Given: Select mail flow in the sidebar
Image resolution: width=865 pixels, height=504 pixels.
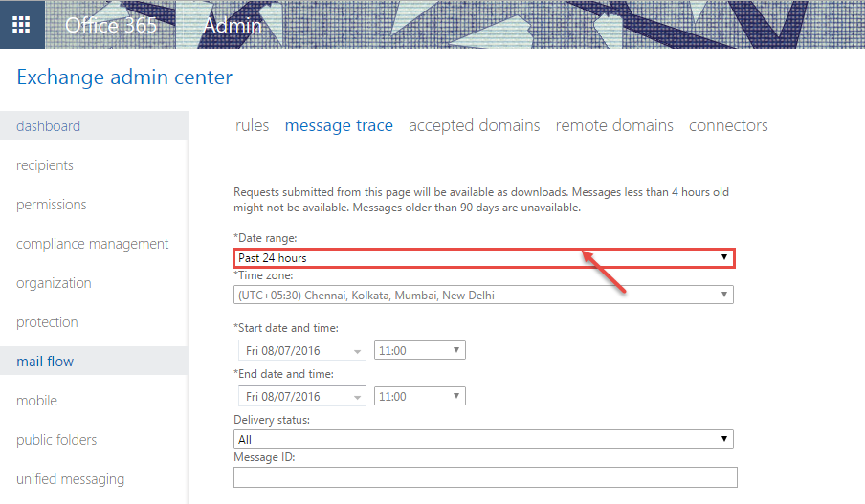Looking at the screenshot, I should (x=45, y=362).
